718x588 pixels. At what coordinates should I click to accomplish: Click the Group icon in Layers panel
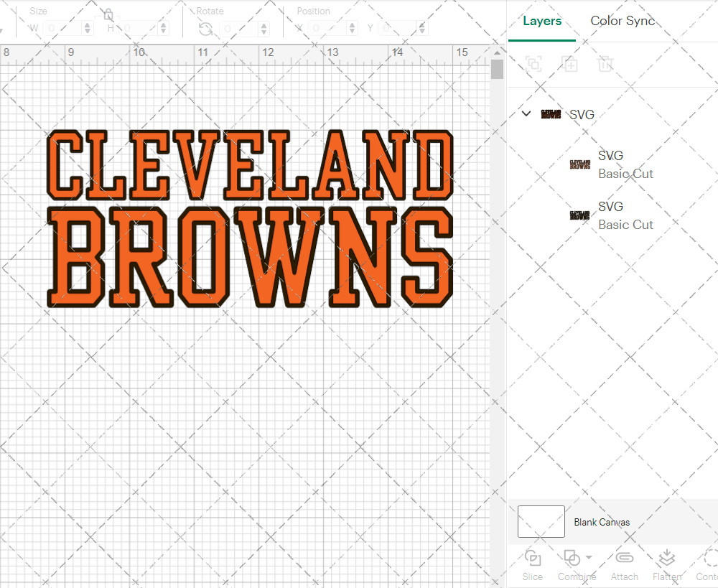[x=533, y=64]
